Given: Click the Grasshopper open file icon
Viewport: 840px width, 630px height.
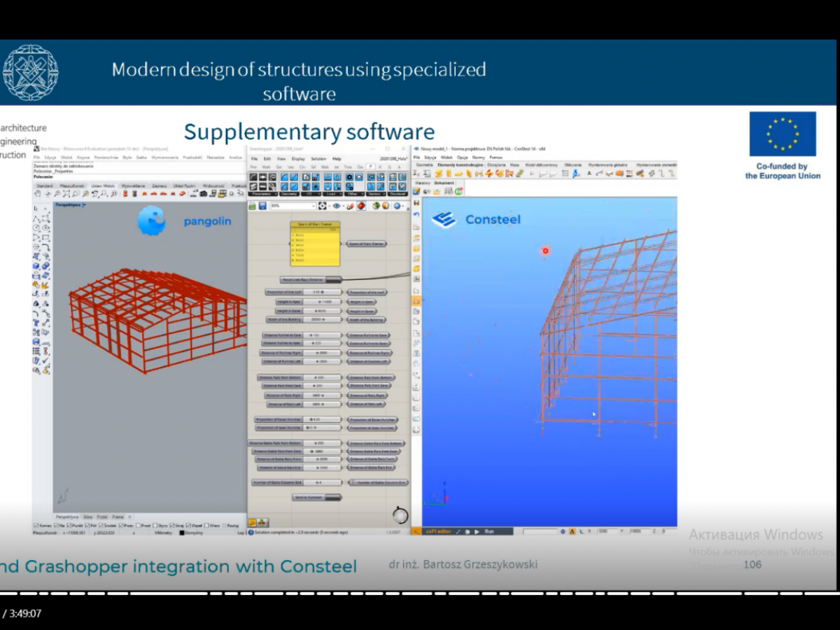Looking at the screenshot, I should tap(253, 206).
